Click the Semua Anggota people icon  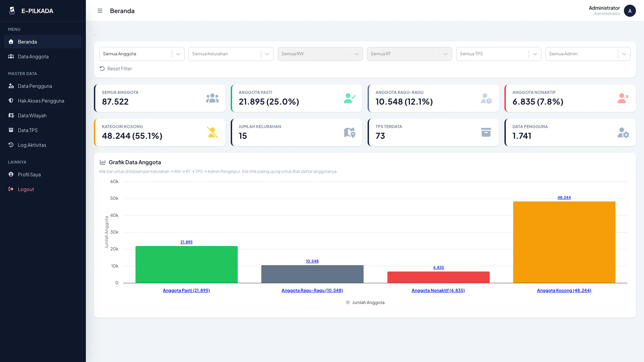[x=212, y=98]
